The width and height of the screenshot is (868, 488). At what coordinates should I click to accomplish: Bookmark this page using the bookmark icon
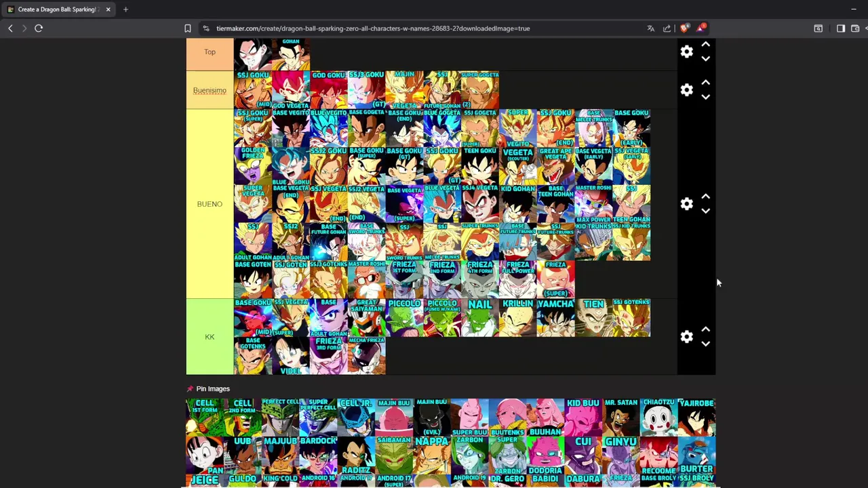(188, 28)
